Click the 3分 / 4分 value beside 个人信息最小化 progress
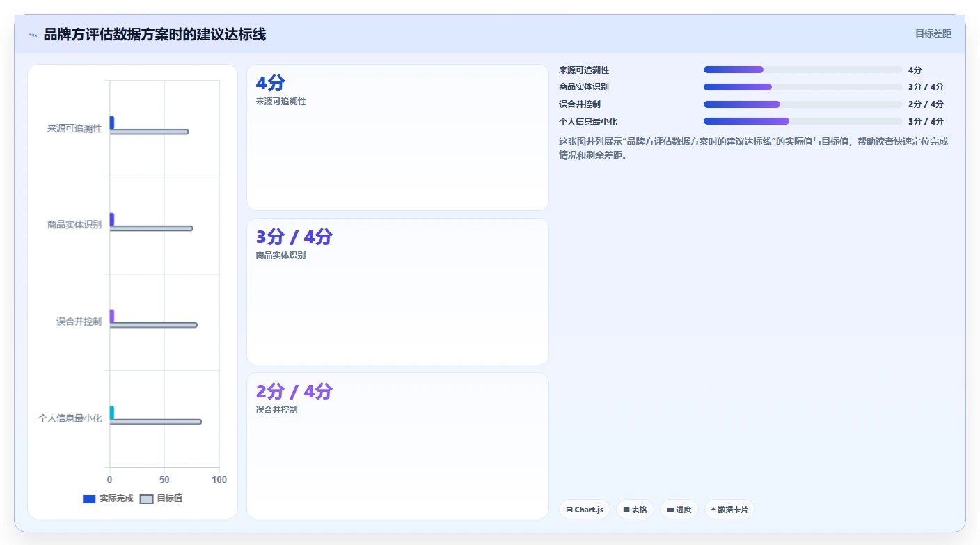The image size is (980, 545). tap(926, 122)
